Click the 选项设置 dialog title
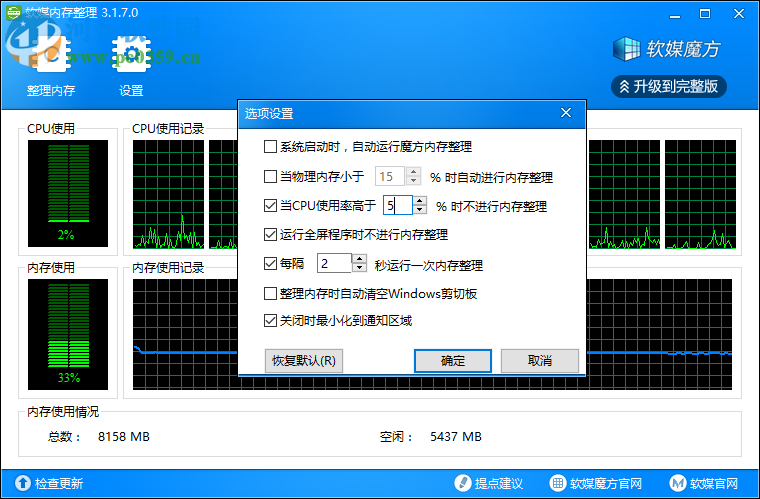 click(x=269, y=114)
